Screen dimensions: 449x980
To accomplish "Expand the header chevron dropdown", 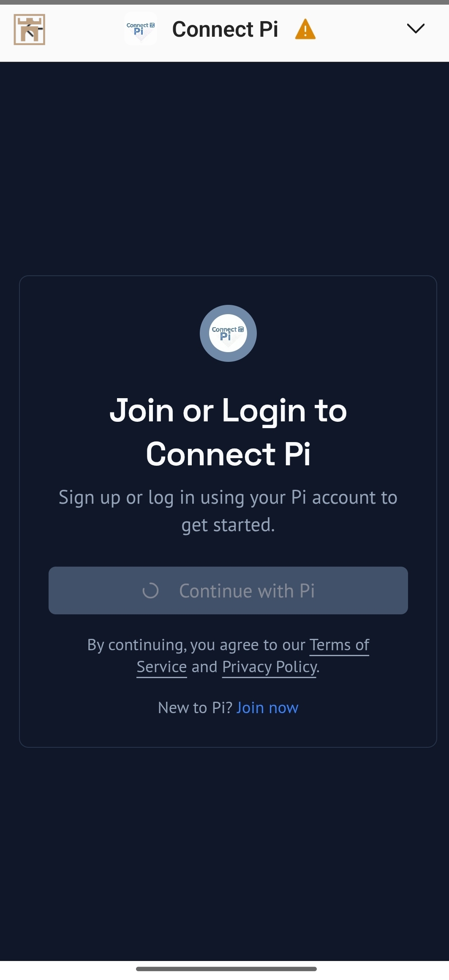I will 415,29.
